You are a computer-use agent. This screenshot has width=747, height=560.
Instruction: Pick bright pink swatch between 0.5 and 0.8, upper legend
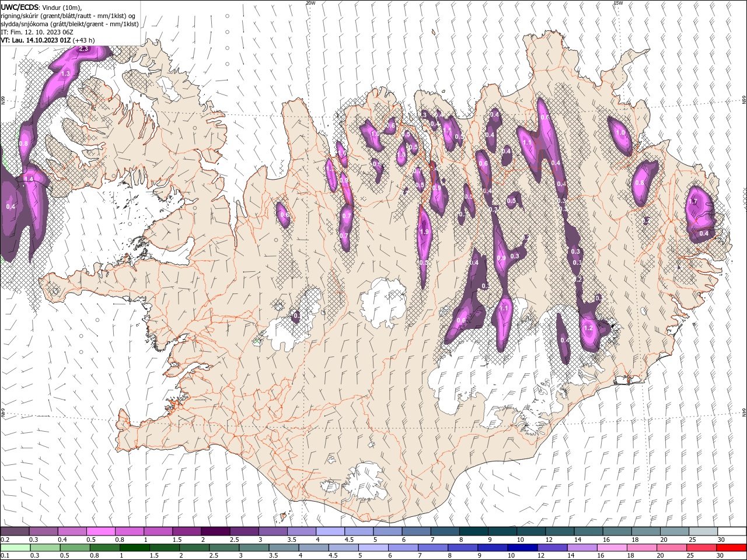(x=100, y=531)
